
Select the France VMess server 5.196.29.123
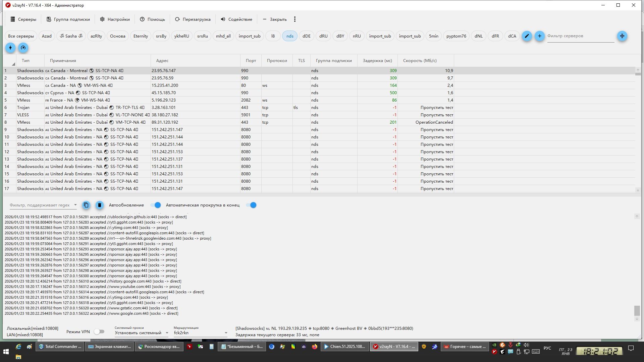click(319, 100)
